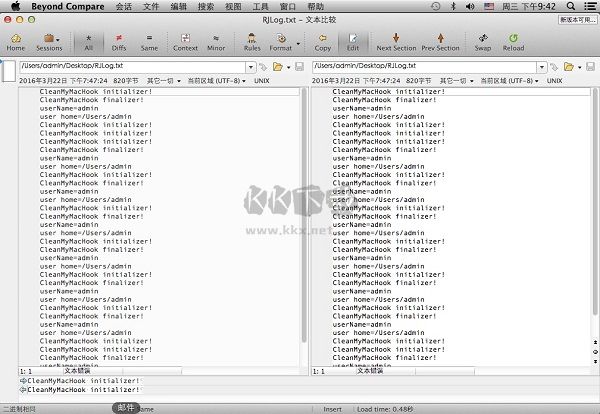Click the right pane vertical scrollbar

[x=595, y=201]
